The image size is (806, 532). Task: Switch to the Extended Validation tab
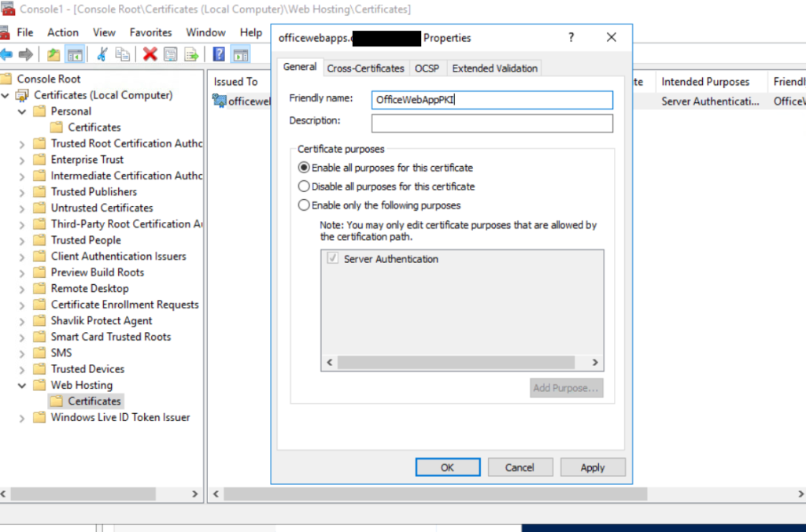click(494, 68)
